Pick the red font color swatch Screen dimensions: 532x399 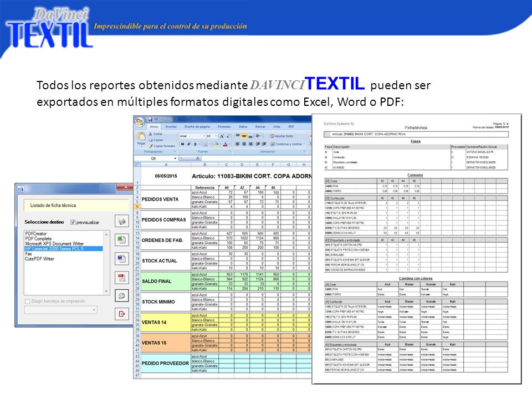226,144
